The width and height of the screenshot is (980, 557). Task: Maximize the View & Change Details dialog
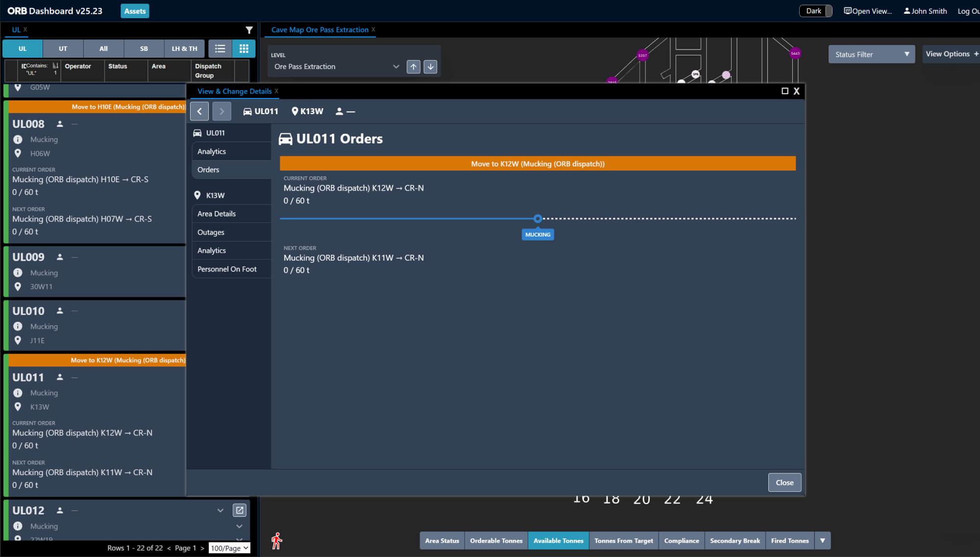click(784, 91)
